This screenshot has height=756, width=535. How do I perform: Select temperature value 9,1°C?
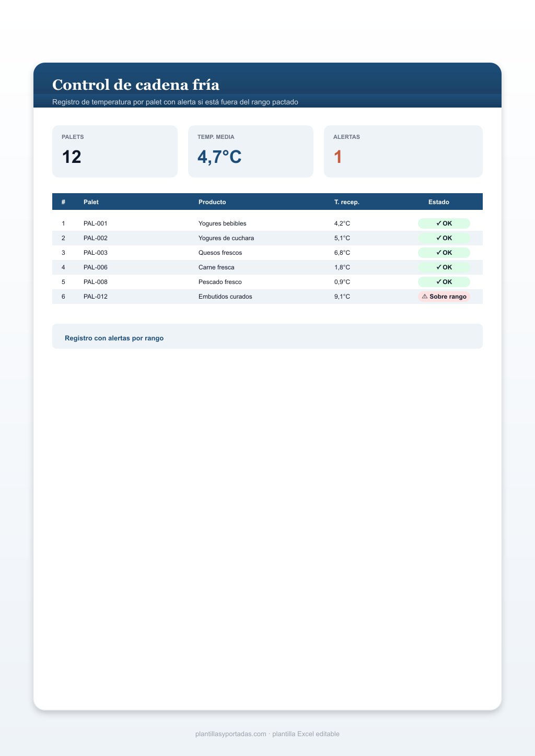tap(342, 297)
